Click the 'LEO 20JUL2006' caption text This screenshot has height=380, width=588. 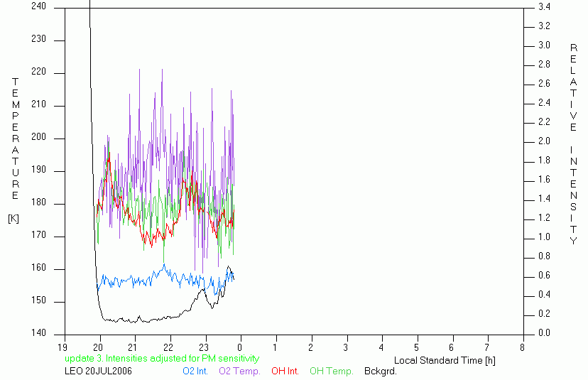[x=98, y=371]
